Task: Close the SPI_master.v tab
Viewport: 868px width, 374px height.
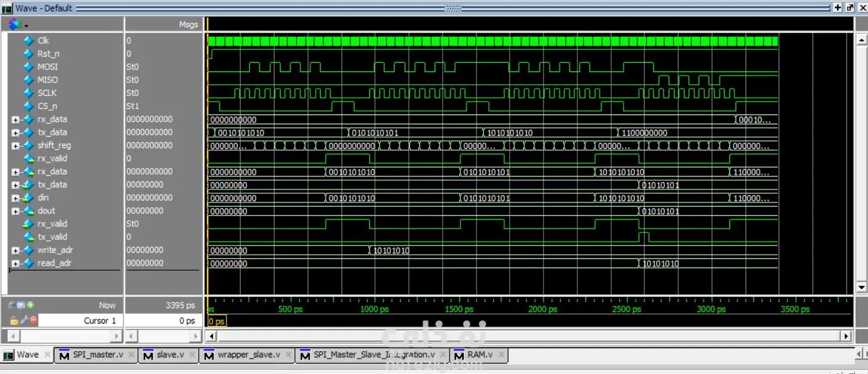Action: tap(132, 355)
